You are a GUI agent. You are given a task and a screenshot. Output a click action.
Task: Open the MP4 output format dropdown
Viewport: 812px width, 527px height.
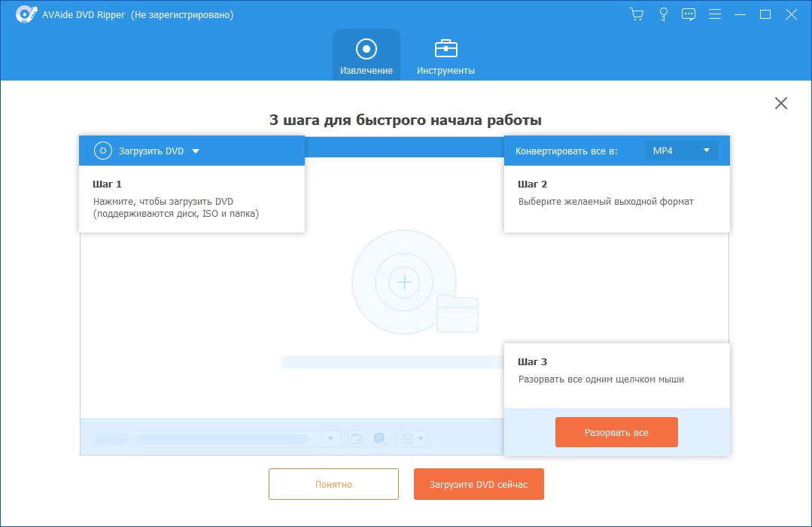coord(681,150)
